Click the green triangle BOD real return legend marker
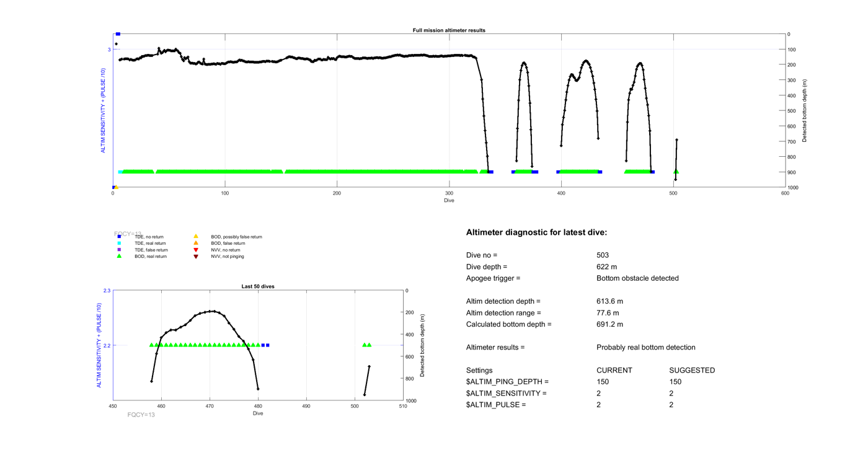 (119, 256)
